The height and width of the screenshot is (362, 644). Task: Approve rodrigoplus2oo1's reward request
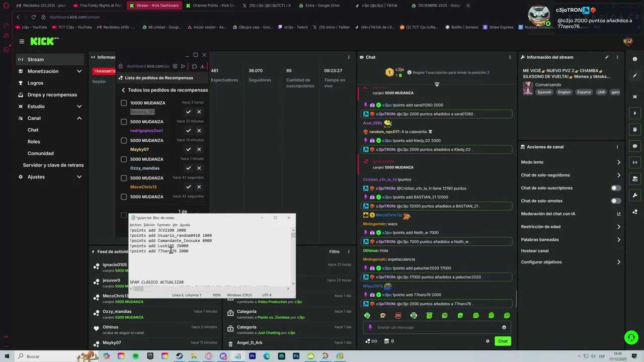(188, 131)
